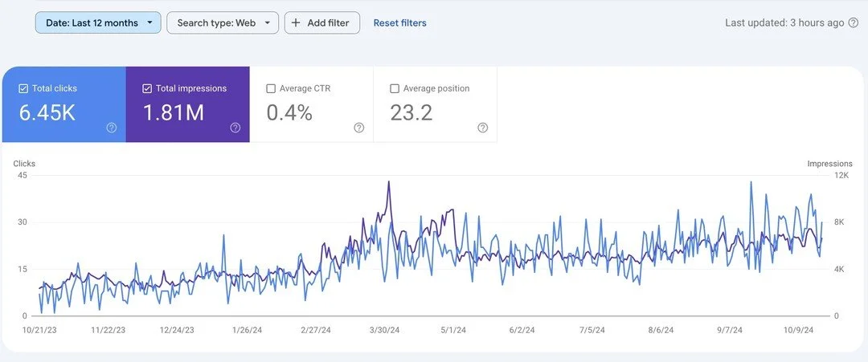Open the Date: Last 12 months filter
Screen dimensions: 868x362
(x=98, y=22)
